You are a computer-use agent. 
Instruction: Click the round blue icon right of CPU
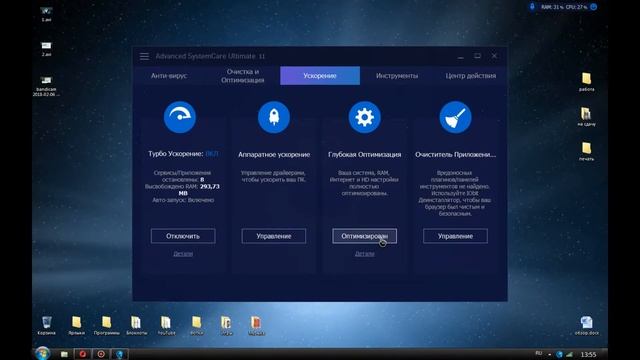(594, 7)
